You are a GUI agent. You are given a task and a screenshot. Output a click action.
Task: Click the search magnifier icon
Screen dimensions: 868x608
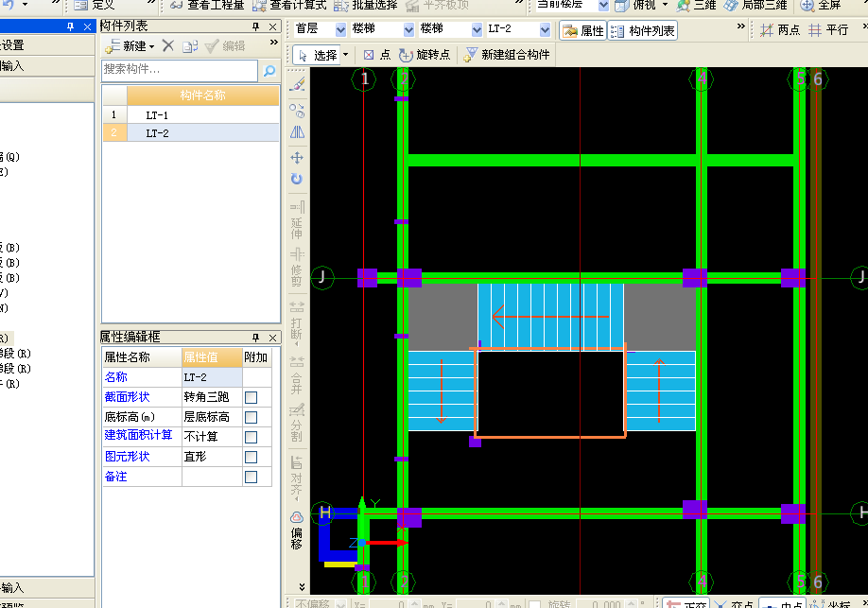(x=269, y=71)
